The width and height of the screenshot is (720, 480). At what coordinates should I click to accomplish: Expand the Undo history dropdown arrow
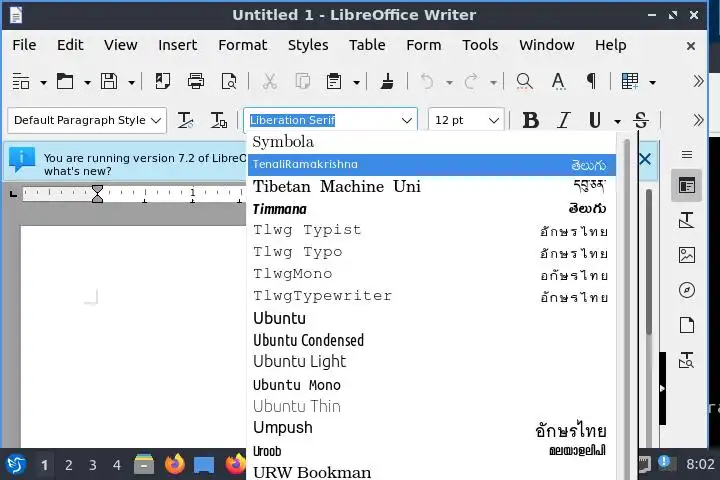(449, 83)
